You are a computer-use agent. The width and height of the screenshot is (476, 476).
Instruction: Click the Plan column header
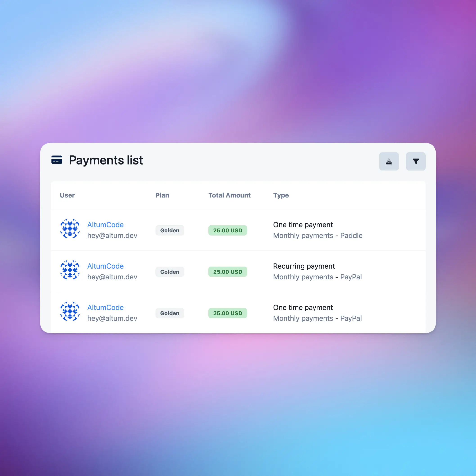click(x=162, y=195)
